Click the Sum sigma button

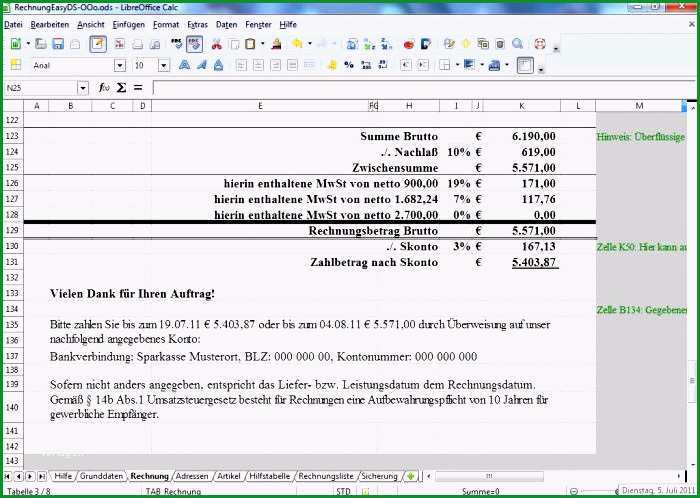[x=121, y=88]
